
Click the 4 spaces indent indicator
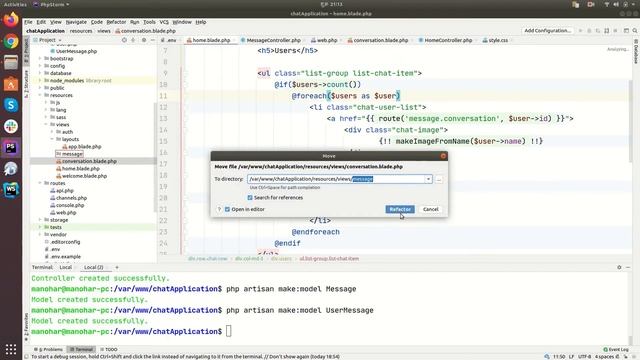(604, 357)
